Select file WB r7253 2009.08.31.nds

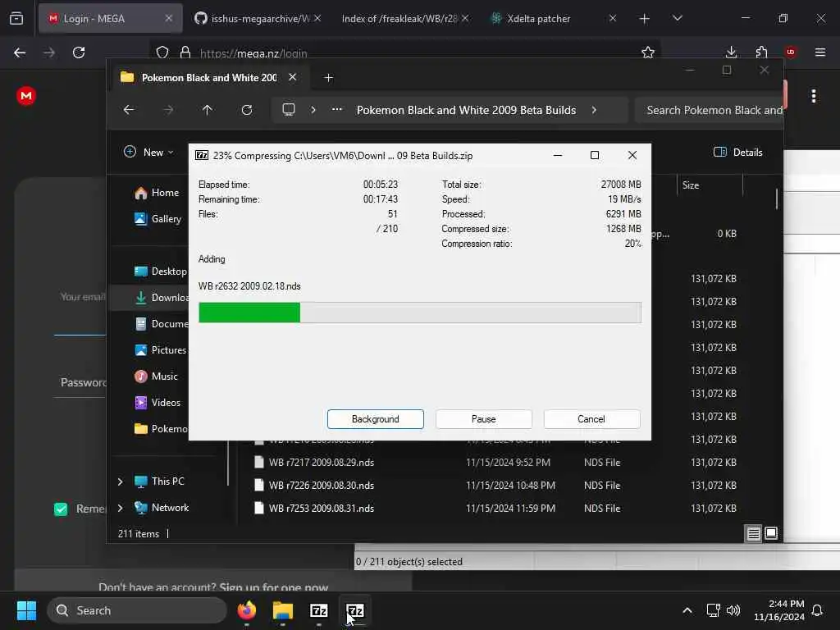point(321,509)
